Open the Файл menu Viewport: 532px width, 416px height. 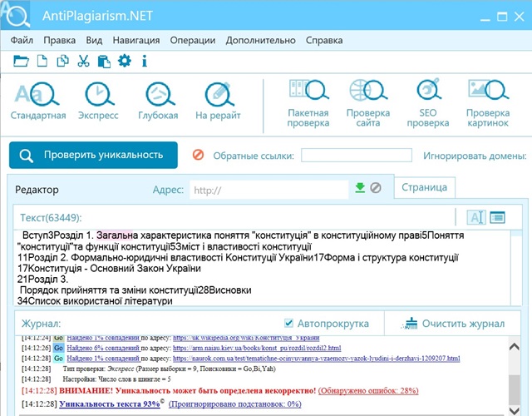pos(22,41)
